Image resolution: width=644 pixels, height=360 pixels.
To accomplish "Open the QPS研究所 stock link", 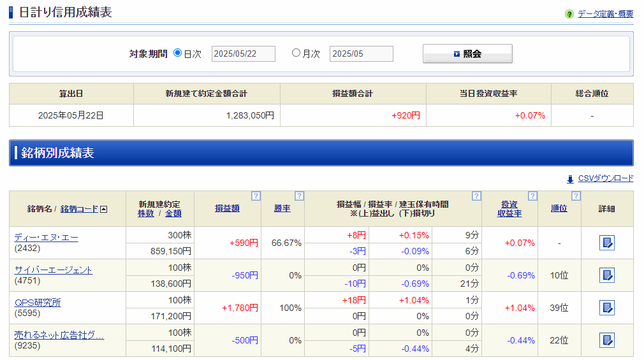I will 38,303.
